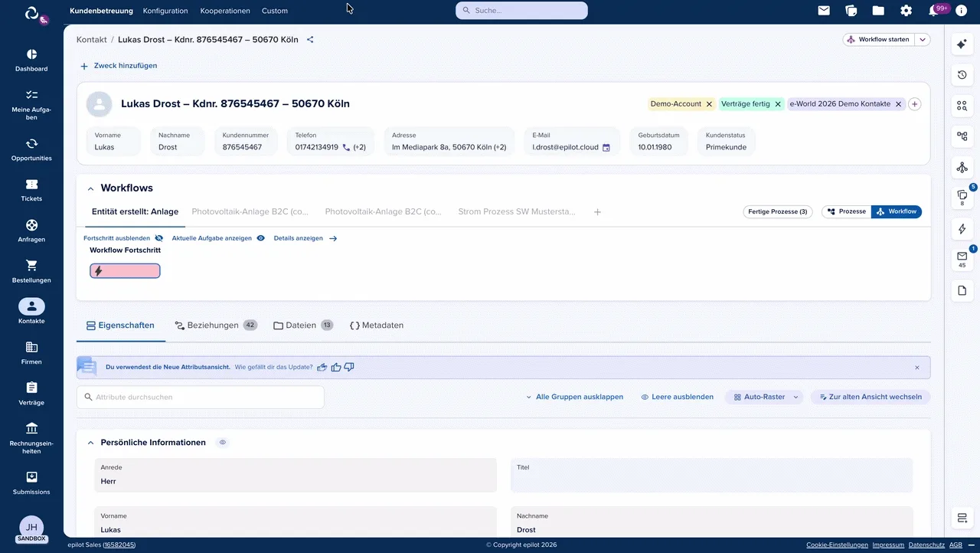Screen dimensions: 980x553
Task: Open the Dashboard sidebar icon
Action: point(31,54)
